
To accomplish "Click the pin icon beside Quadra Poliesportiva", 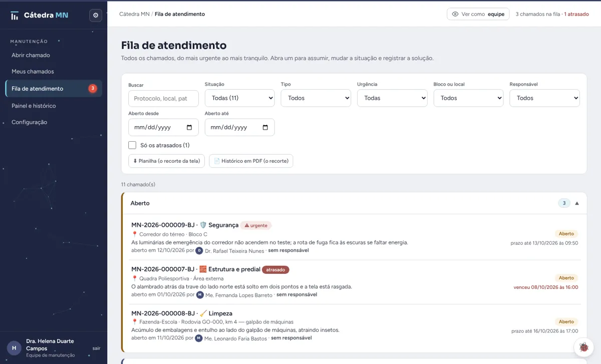I will 134,278.
